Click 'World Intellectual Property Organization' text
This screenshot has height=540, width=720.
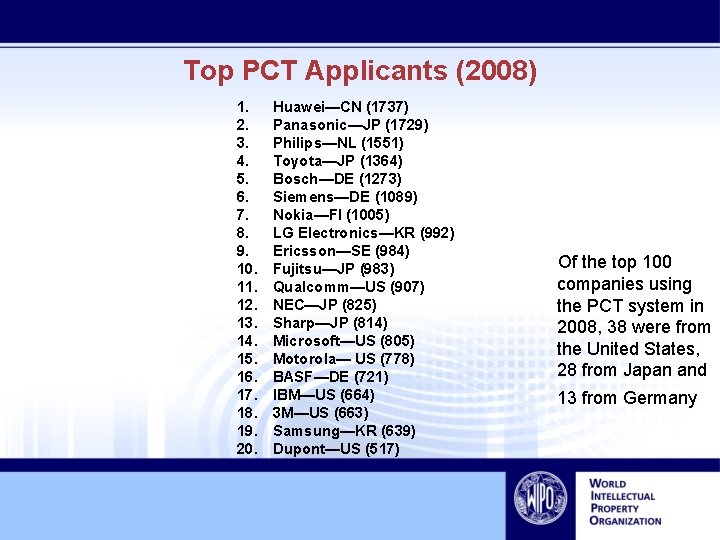625,502
